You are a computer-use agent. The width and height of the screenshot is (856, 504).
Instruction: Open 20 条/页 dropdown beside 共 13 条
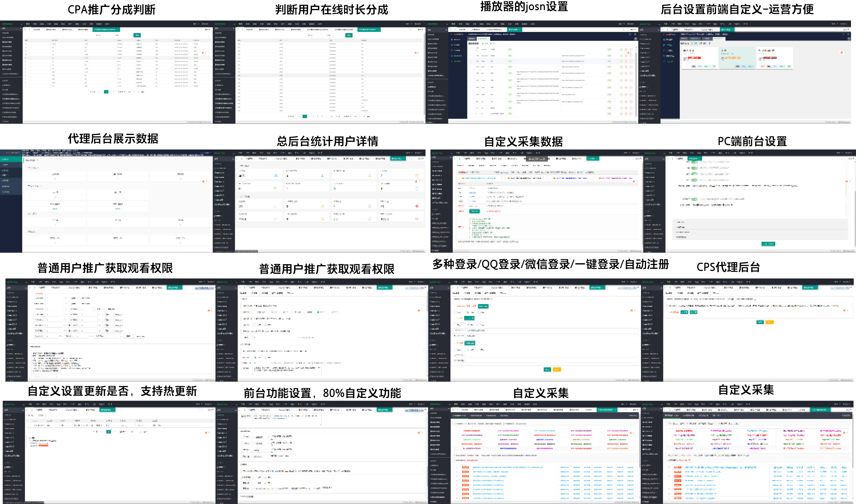pyautogui.click(x=121, y=92)
